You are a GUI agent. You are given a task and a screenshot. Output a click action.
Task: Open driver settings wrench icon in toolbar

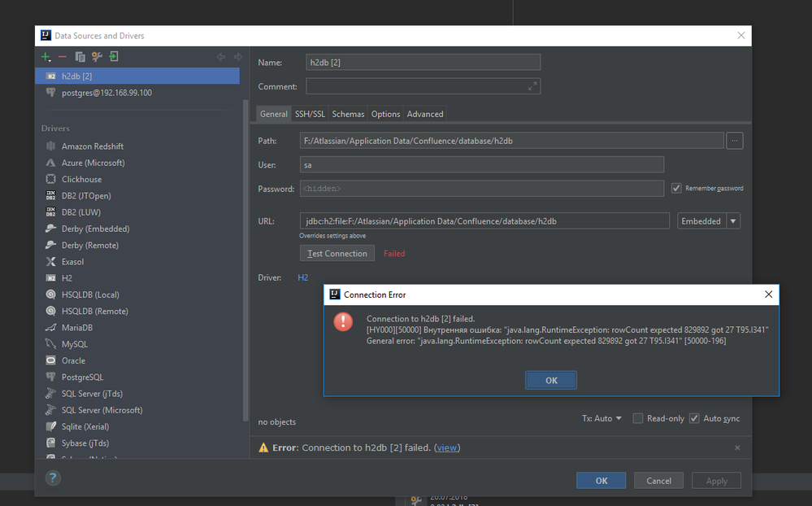pos(97,56)
